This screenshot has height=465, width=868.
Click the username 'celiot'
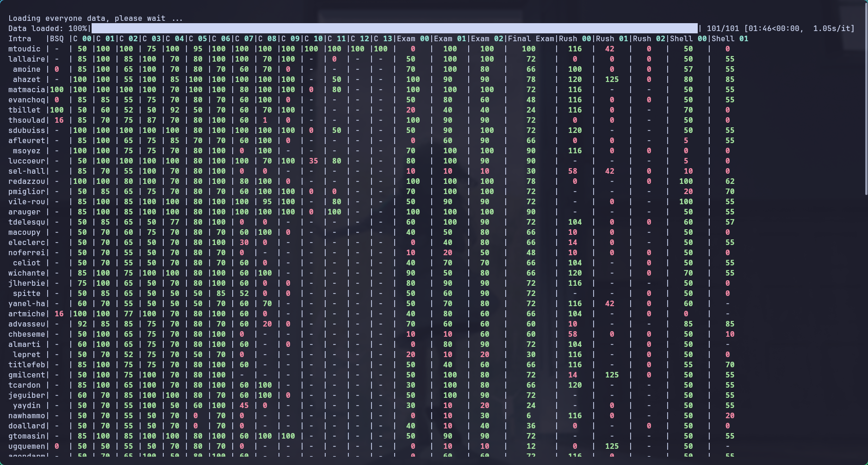point(27,263)
